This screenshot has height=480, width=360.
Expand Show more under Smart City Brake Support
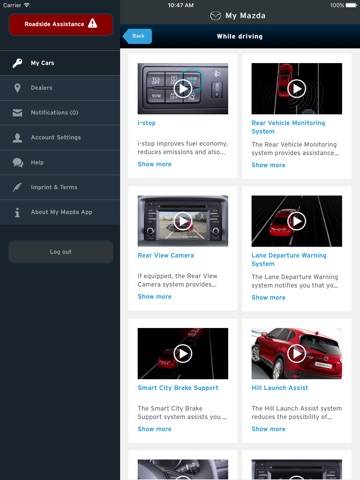click(154, 429)
